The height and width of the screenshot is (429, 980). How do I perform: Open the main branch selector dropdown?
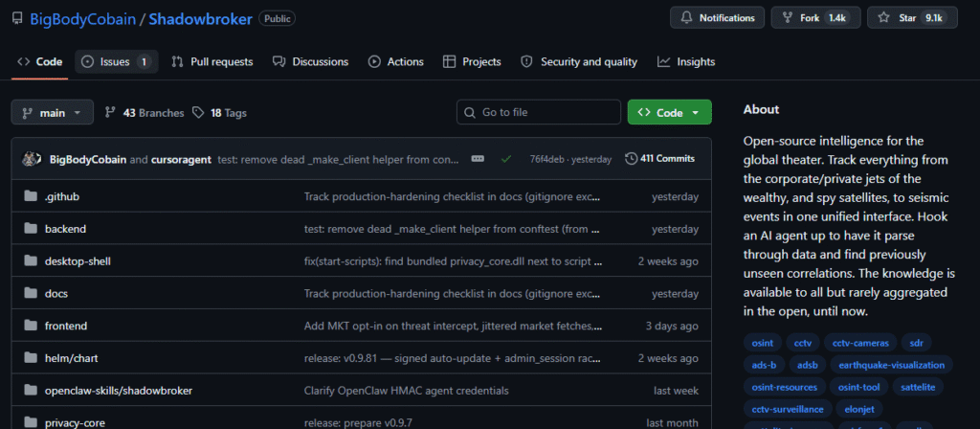[53, 113]
